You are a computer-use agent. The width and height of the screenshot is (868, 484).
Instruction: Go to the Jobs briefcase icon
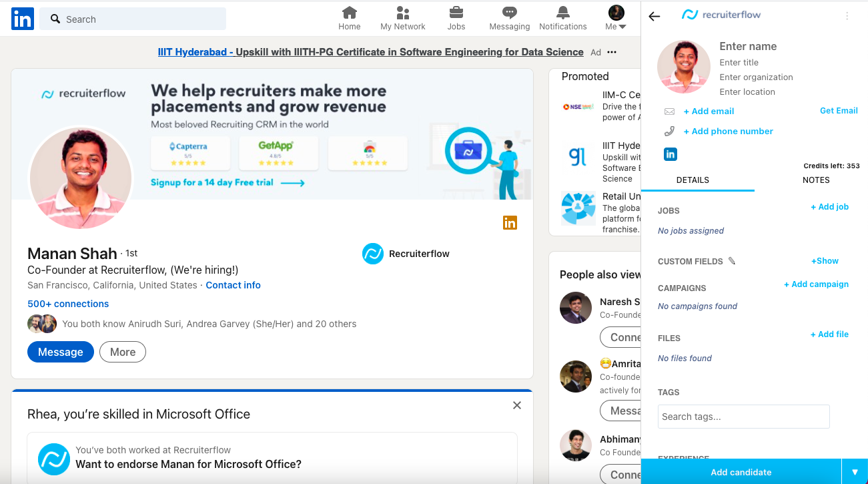pos(456,19)
